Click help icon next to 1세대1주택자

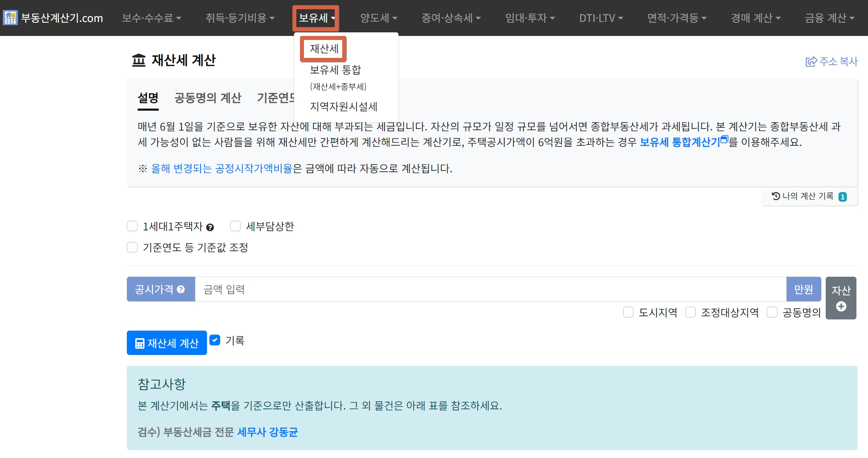(x=210, y=228)
